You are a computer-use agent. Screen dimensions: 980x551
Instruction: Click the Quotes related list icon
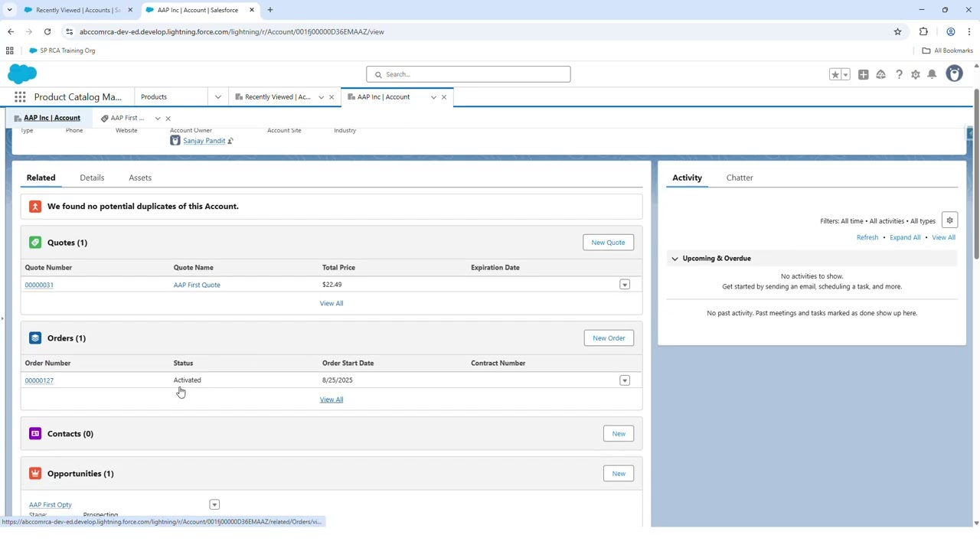(35, 243)
